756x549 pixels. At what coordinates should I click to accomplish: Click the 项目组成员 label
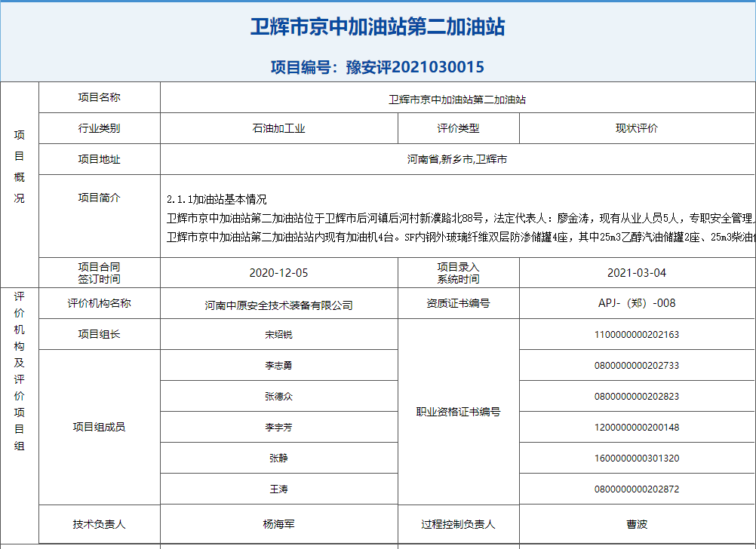click(100, 427)
